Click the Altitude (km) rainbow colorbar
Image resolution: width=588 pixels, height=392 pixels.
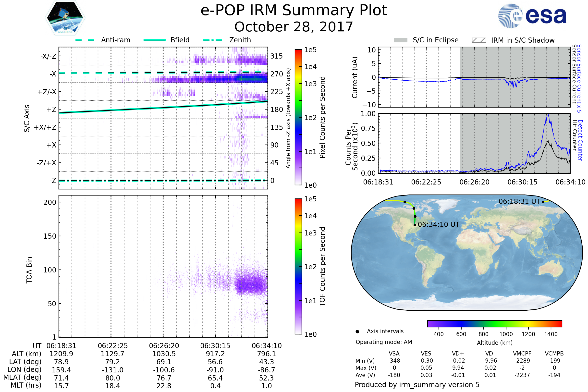(494, 323)
